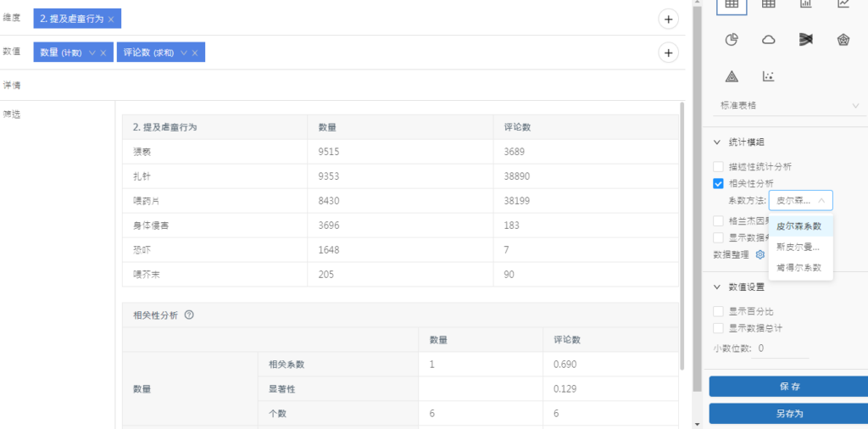Screen dimensions: 868x429
Task: Uncheck the 相关性分析 checkbox
Action: (x=719, y=183)
